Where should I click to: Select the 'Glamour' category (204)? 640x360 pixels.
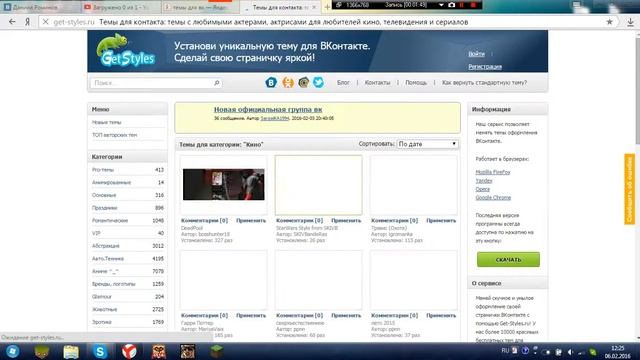point(128,297)
